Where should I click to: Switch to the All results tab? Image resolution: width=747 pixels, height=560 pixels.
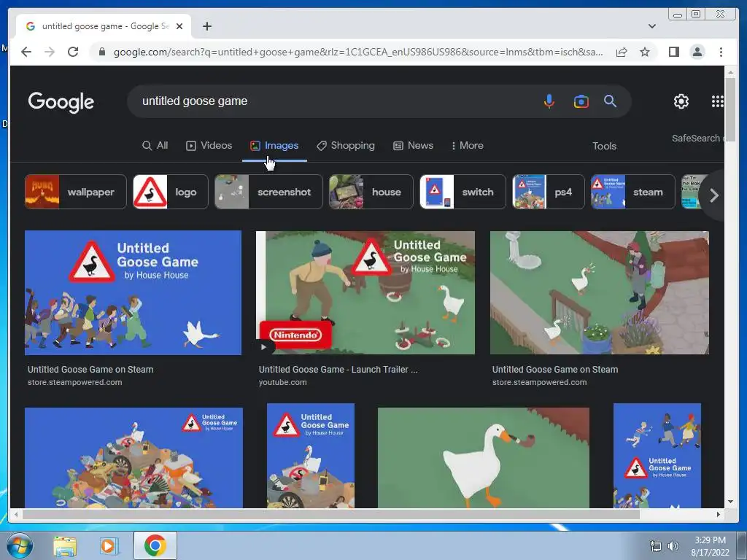(x=155, y=146)
